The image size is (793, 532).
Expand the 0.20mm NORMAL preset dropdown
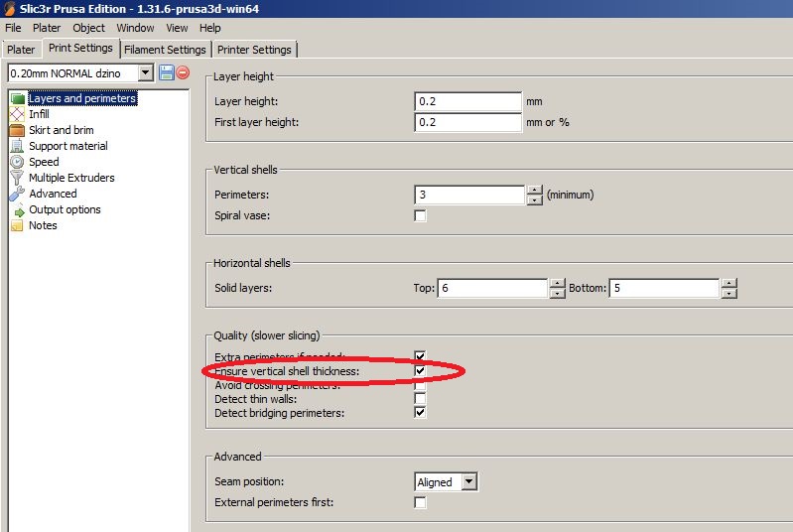click(x=145, y=72)
